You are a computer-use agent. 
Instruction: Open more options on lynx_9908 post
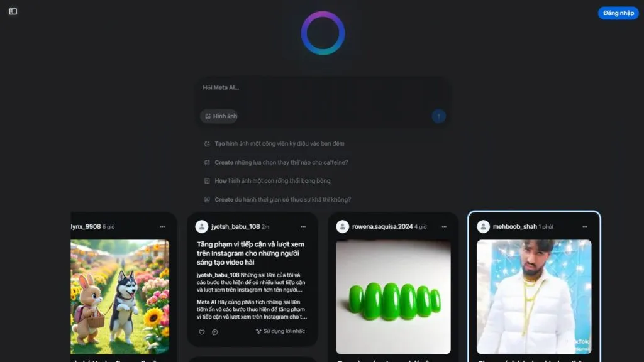pyautogui.click(x=163, y=226)
